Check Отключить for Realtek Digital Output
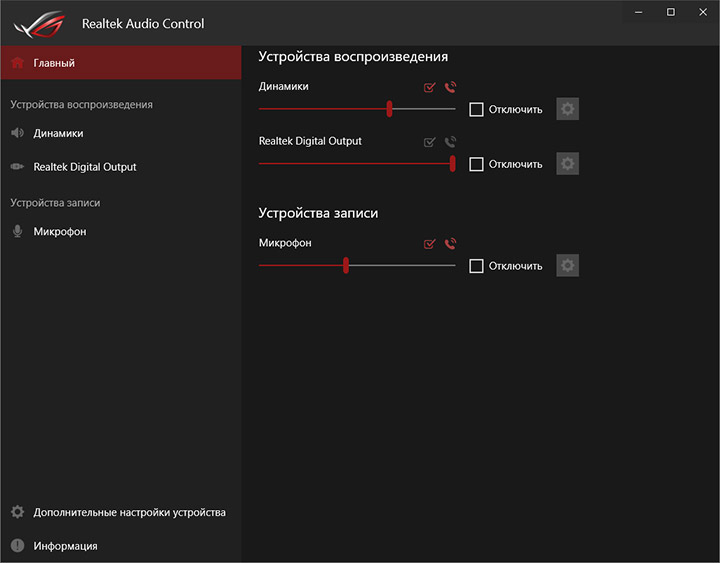The height and width of the screenshot is (563, 720). [x=476, y=164]
